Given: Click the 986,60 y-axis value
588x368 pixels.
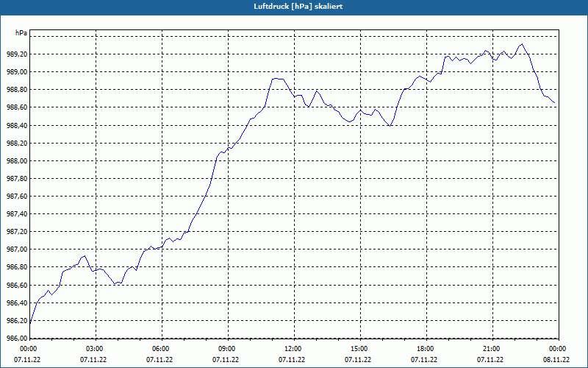Looking at the screenshot, I should coord(17,285).
